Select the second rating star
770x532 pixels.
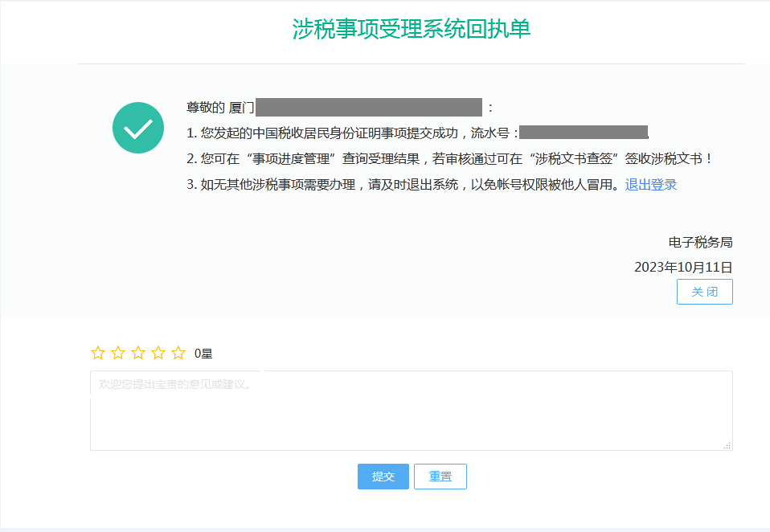pos(119,351)
